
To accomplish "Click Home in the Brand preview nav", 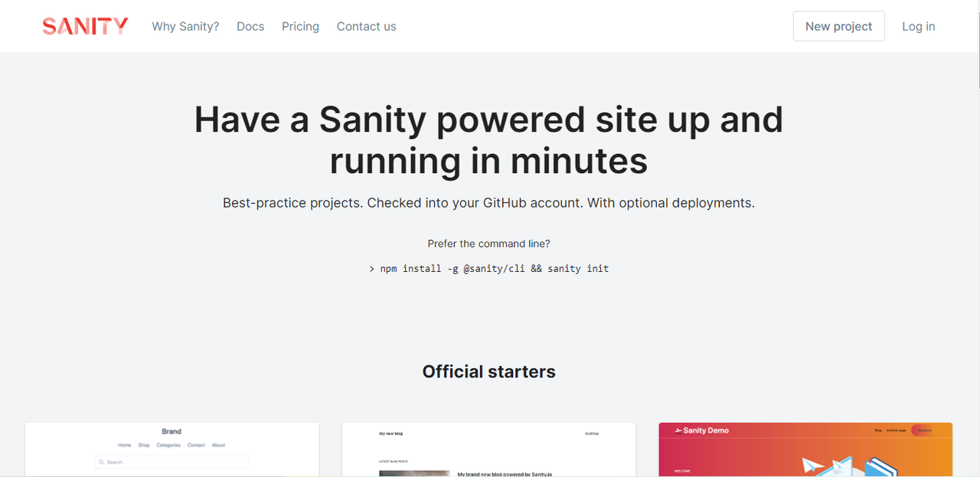I will [125, 445].
